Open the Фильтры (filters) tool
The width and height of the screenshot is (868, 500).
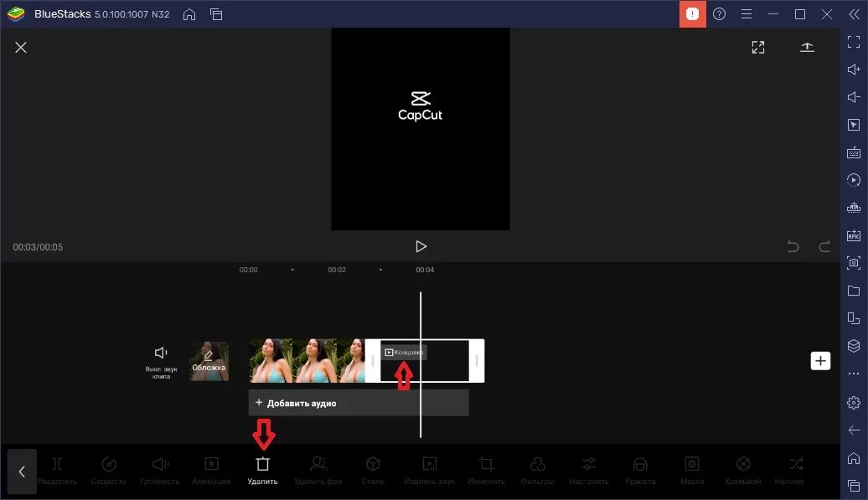(537, 471)
